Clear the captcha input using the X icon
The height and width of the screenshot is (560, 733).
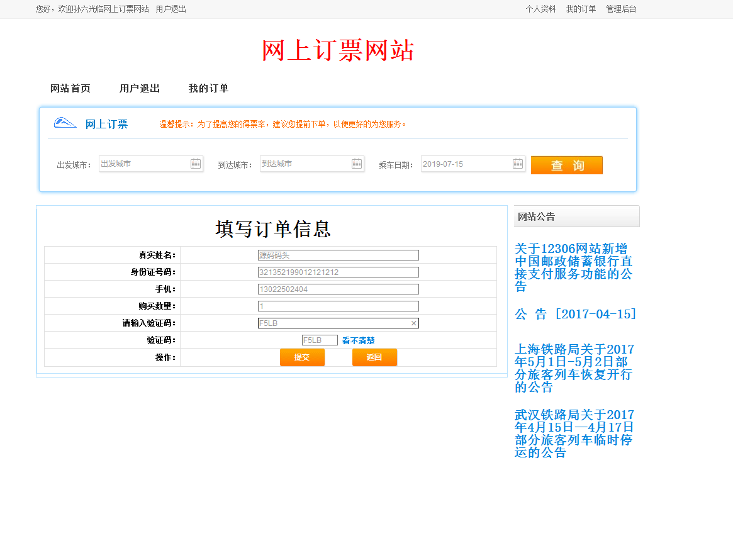[x=414, y=323]
